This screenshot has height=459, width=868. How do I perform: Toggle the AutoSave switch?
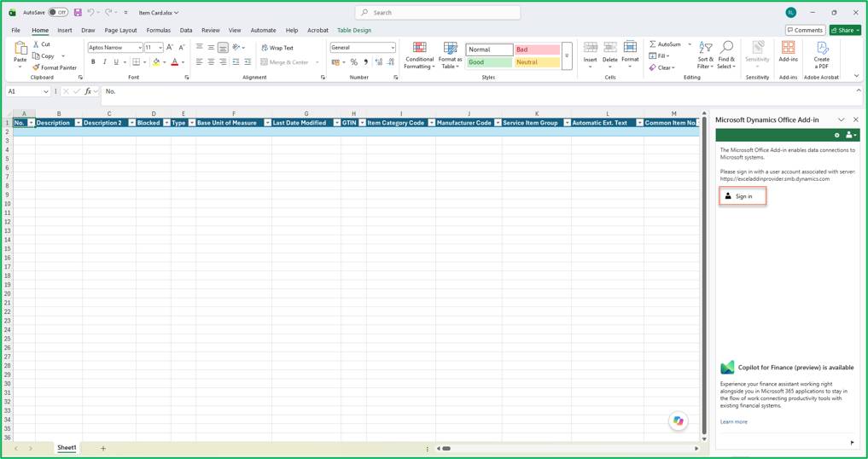58,12
